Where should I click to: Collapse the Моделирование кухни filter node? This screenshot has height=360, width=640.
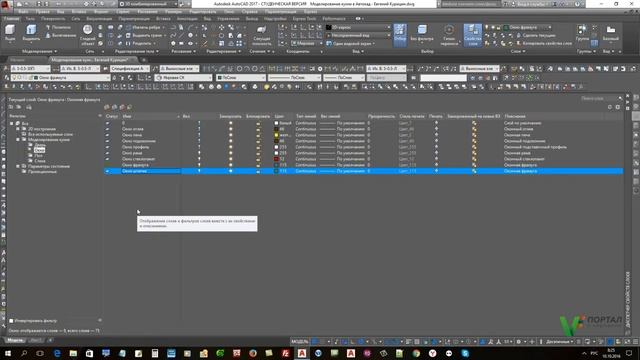[18, 140]
